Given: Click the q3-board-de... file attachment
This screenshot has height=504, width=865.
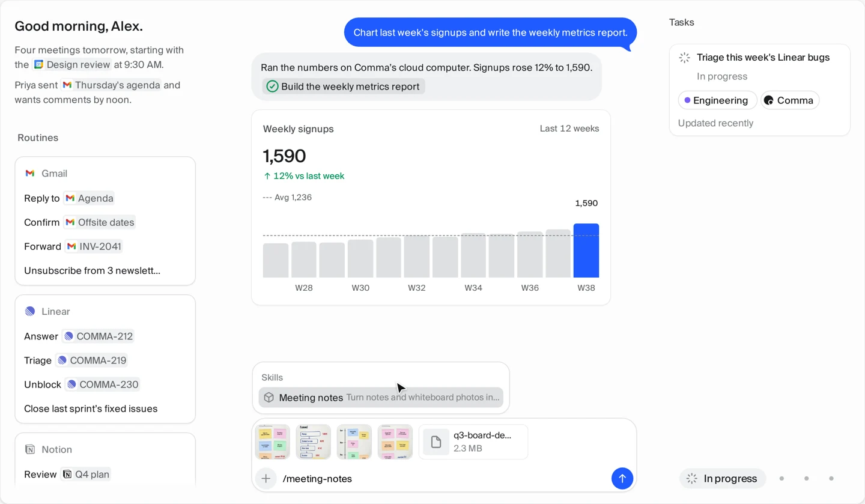Looking at the screenshot, I should pos(473,442).
